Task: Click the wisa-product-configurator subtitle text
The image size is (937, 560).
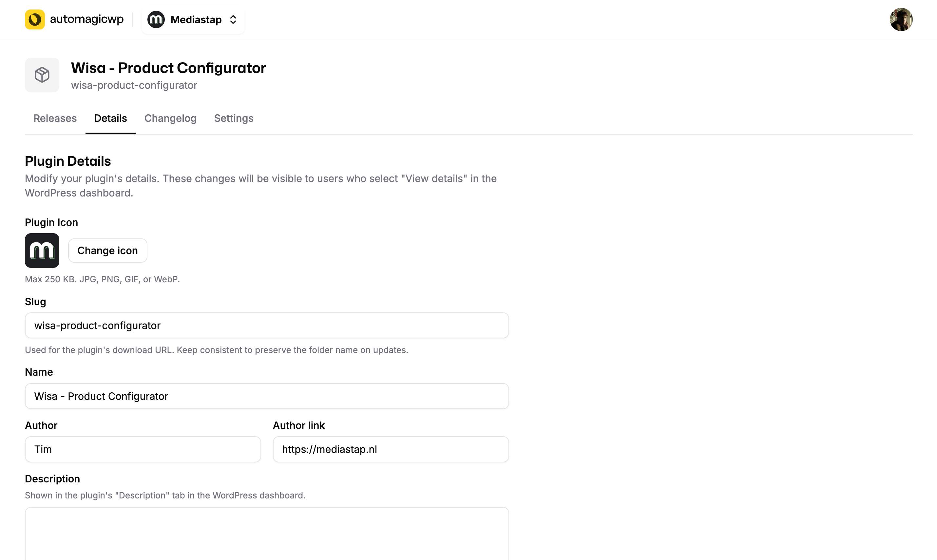Action: [x=134, y=85]
